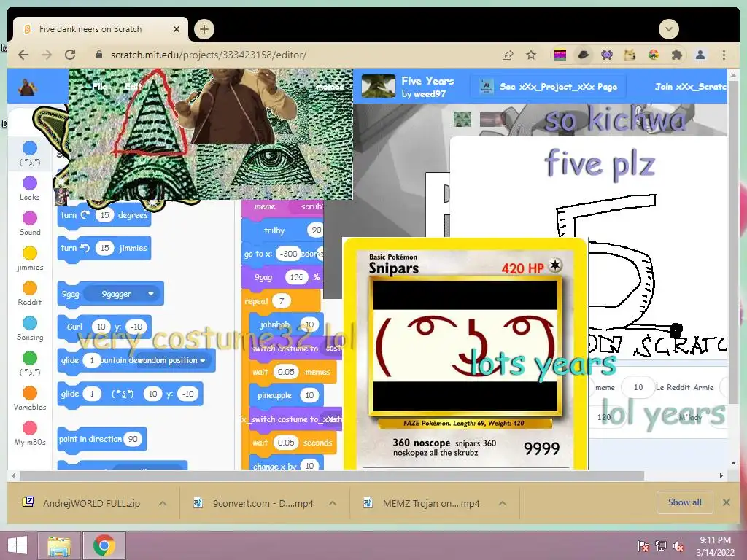The width and height of the screenshot is (747, 560).
Task: Reload the Scratch page
Action: pos(70,55)
